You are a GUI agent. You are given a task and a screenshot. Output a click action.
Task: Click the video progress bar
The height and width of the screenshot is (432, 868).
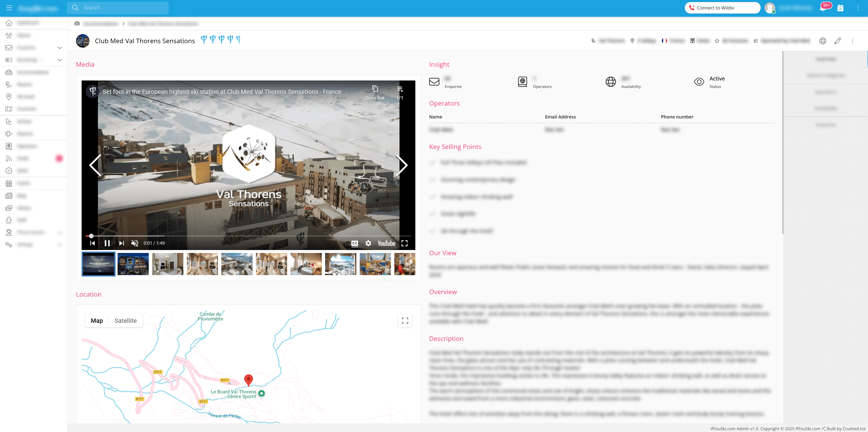click(248, 236)
